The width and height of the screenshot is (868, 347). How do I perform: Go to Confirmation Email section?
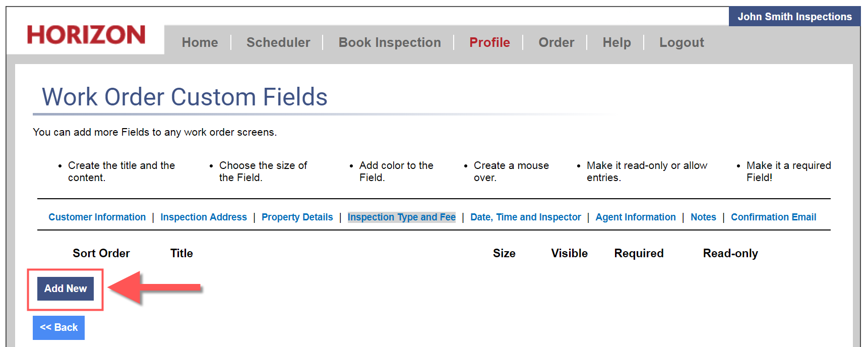click(773, 217)
